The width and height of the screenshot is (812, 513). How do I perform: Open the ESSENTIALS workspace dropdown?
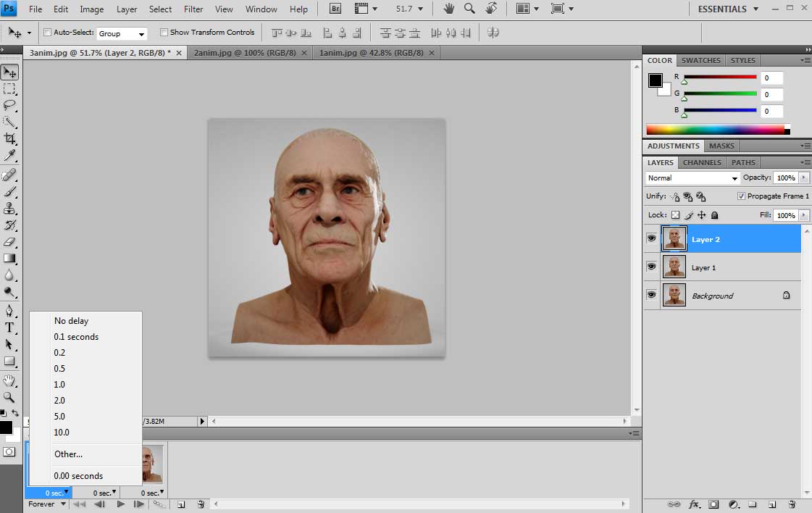[727, 9]
